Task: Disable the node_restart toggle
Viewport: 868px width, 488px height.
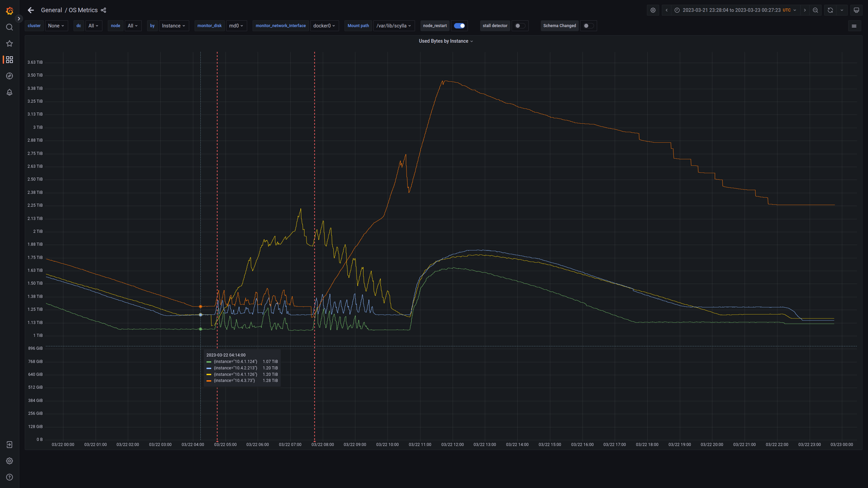Action: (x=459, y=26)
